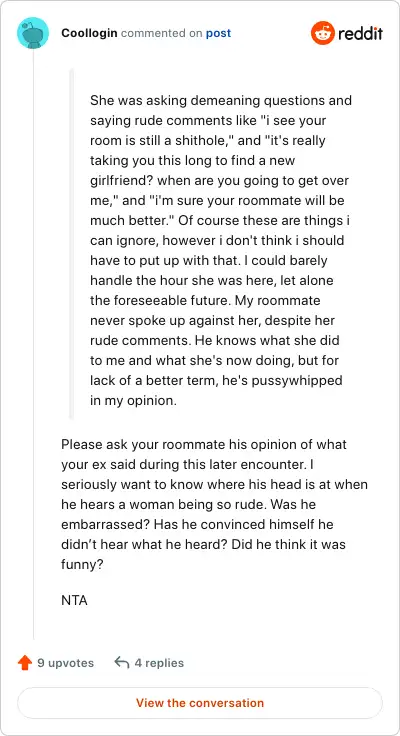Open the Coollogin username profile
Viewport: 400px width, 736px height.
89,33
